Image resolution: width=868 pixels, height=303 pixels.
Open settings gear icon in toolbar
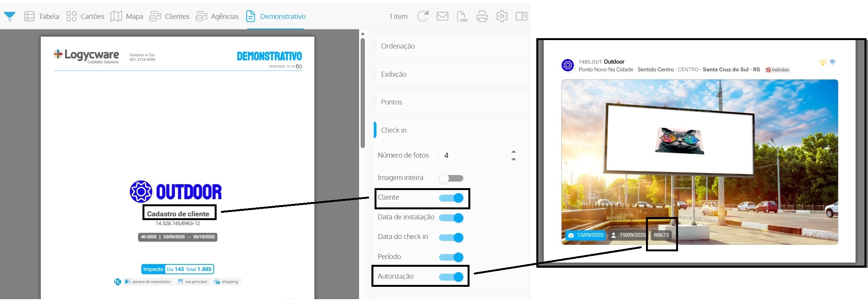coord(502,16)
